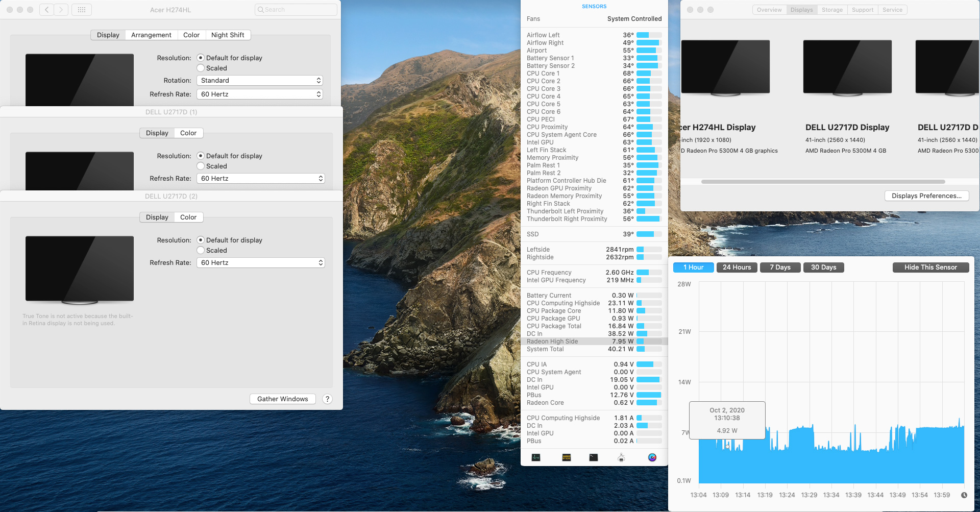This screenshot has height=512, width=980.
Task: Select Scaled resolution for Acer H274HL
Action: (201, 68)
